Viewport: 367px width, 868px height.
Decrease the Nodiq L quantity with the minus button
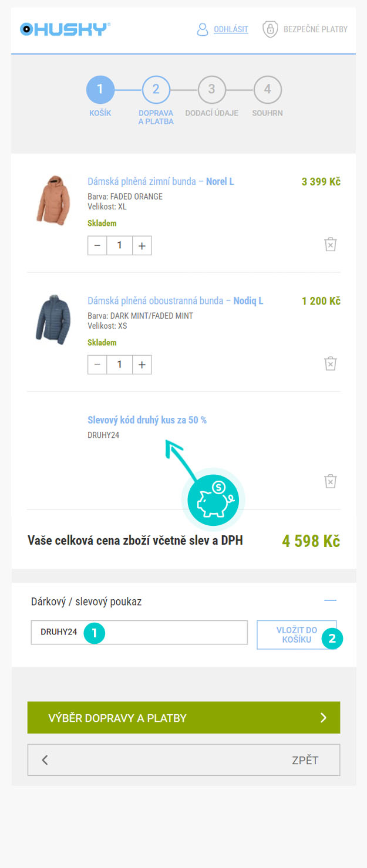point(97,364)
